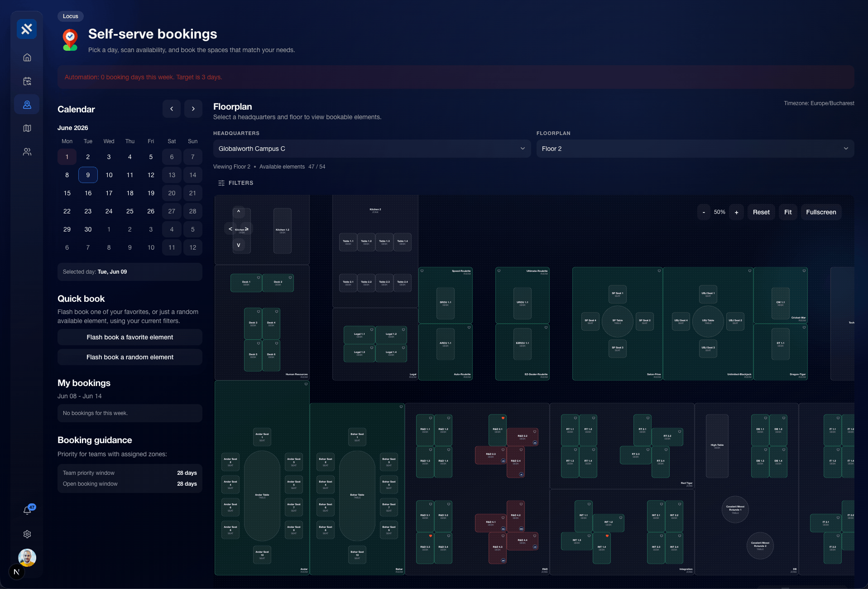868x589 pixels.
Task: Open the calendar sync icon in sidebar
Action: point(27,81)
